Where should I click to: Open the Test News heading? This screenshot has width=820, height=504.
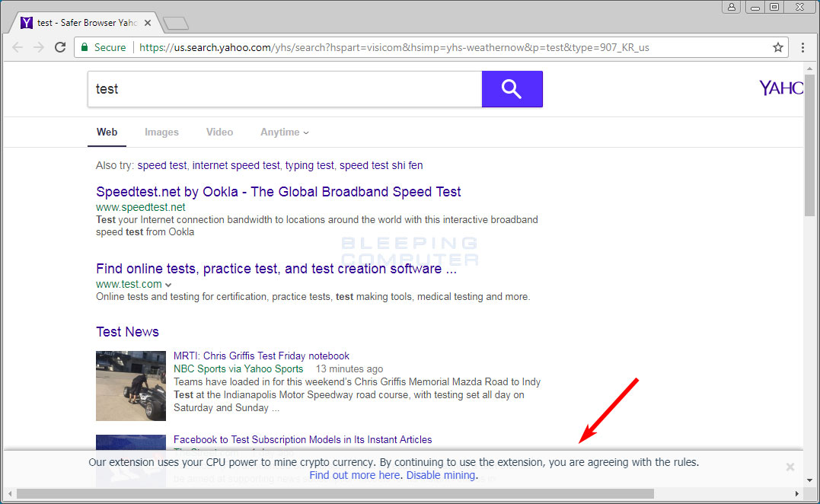coord(127,332)
